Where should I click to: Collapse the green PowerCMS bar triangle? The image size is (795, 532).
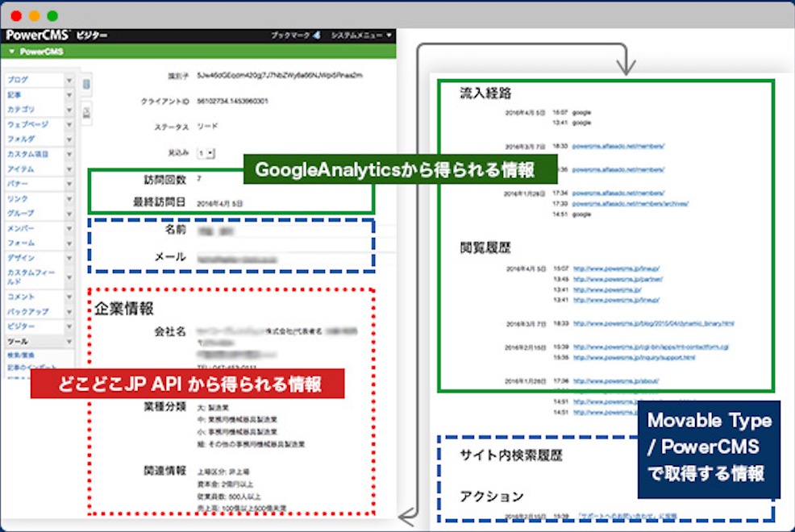11,51
